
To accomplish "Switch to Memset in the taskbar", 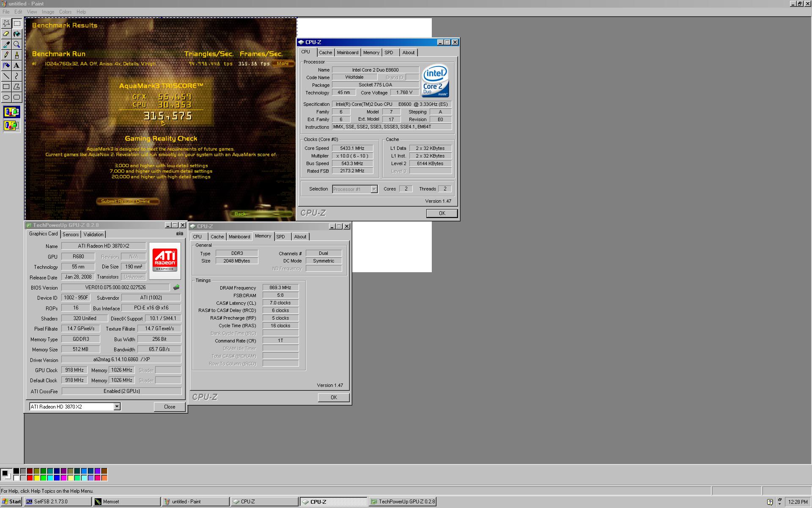I will coord(127,502).
